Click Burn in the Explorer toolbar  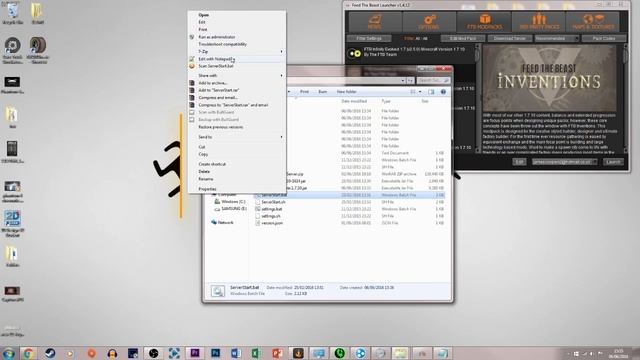click(x=322, y=92)
